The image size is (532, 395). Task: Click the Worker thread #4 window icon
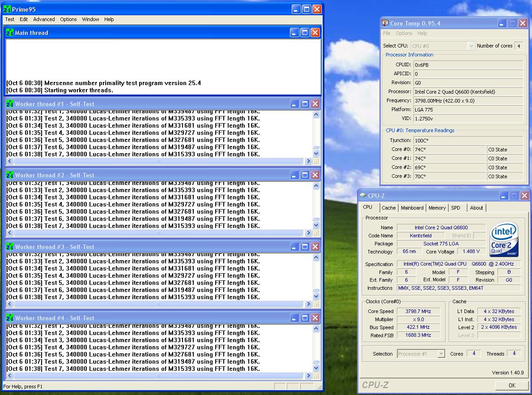pos(10,318)
